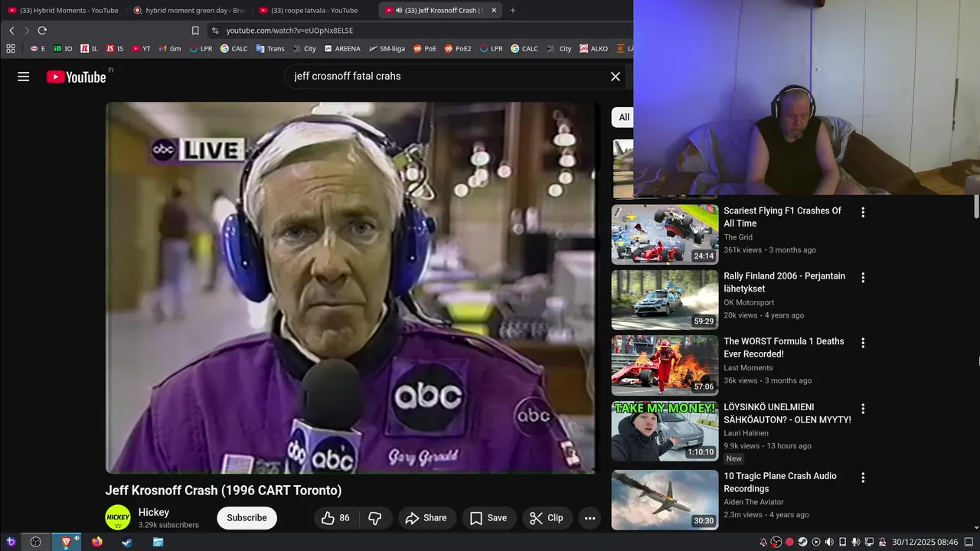980x551 pixels.
Task: Open the IL bookmark
Action: tap(89, 48)
